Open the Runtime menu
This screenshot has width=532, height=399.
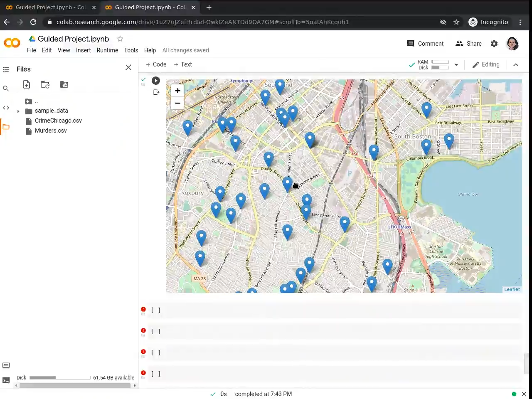(x=107, y=50)
